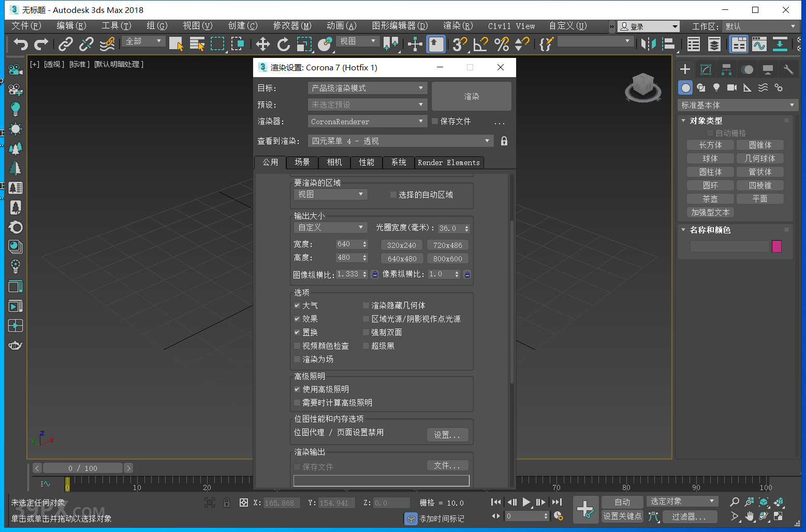Select the Move tool in the main toolbar

[262, 45]
